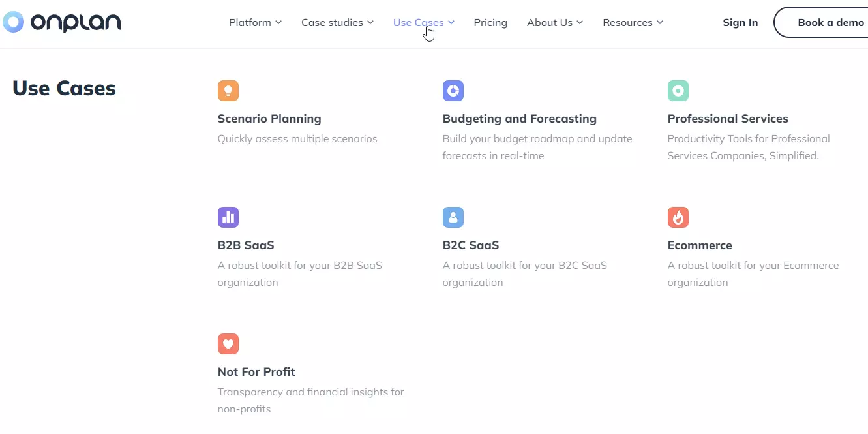Image resolution: width=868 pixels, height=434 pixels.
Task: Go to the Pricing page
Action: pyautogui.click(x=490, y=22)
